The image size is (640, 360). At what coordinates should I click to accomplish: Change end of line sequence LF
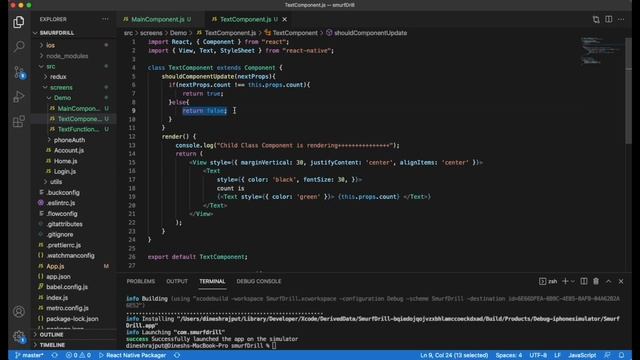(x=557, y=355)
